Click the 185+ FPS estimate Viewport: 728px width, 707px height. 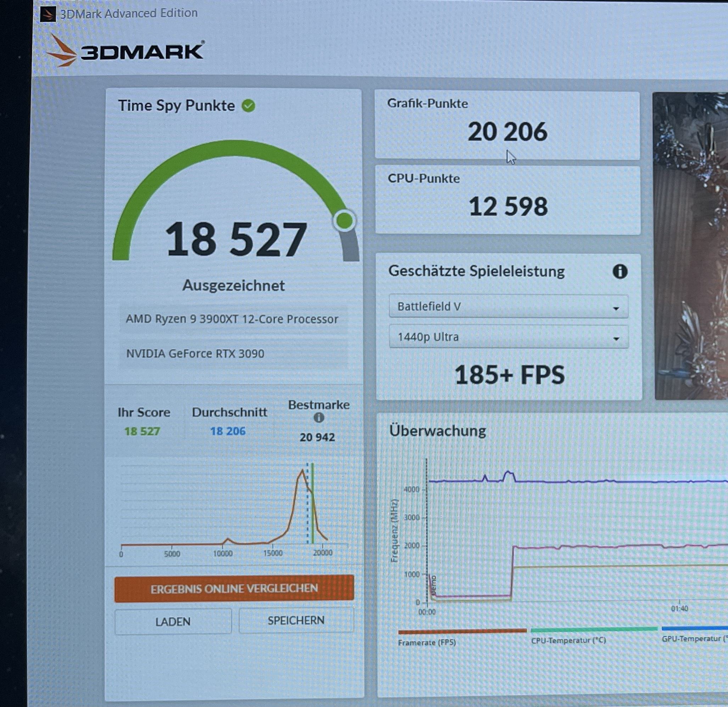[x=509, y=375]
